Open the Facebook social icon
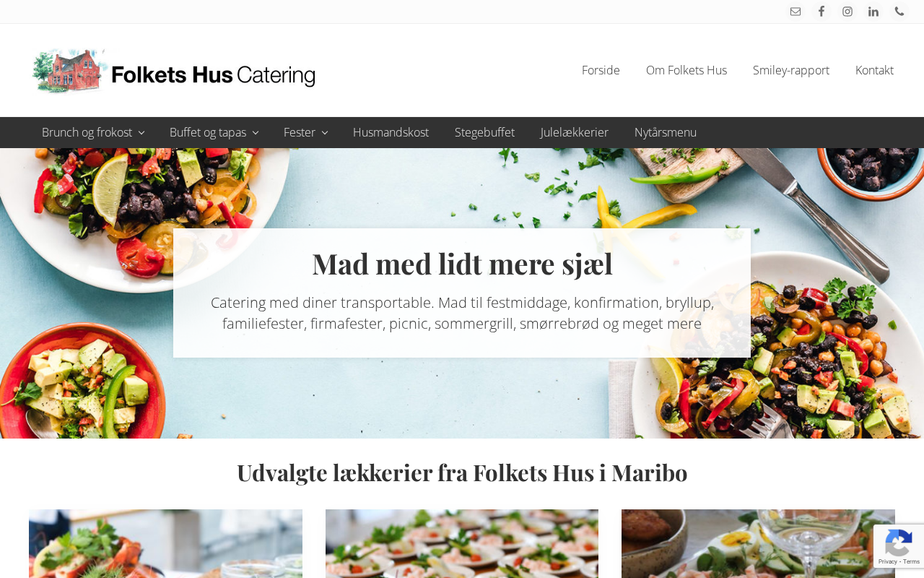This screenshot has width=924, height=578. pos(821,12)
